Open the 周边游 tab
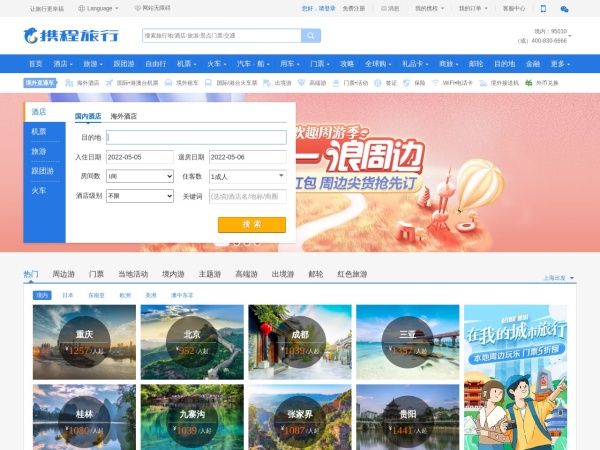 64,274
